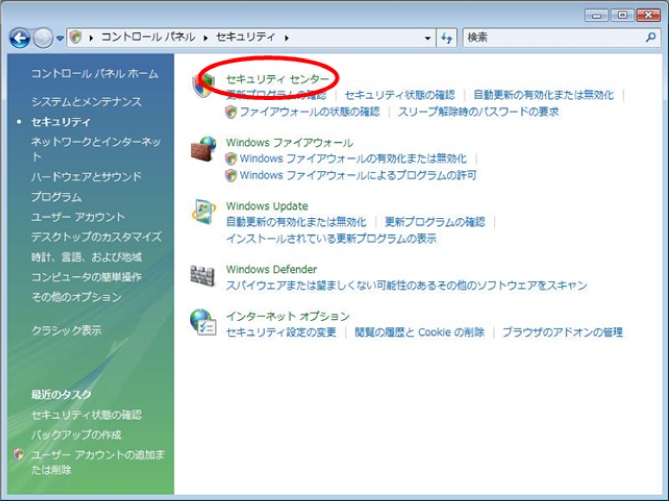Viewport: 670px width, 502px height.
Task: Click the Internet Options globe icon
Action: (204, 322)
